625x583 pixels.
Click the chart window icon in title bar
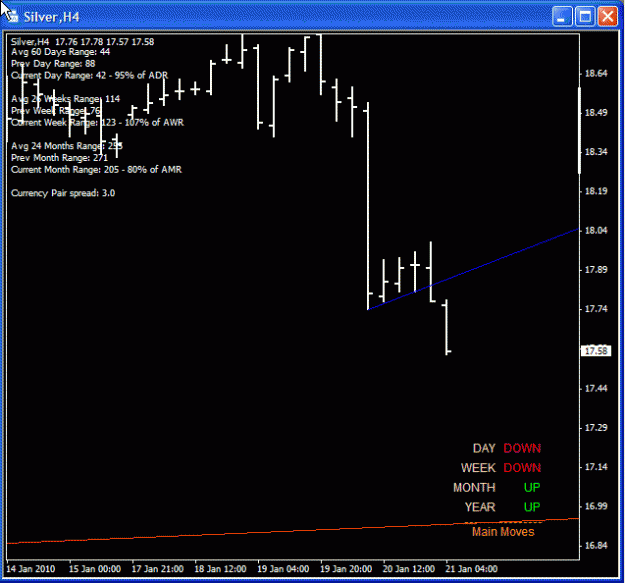click(x=13, y=16)
